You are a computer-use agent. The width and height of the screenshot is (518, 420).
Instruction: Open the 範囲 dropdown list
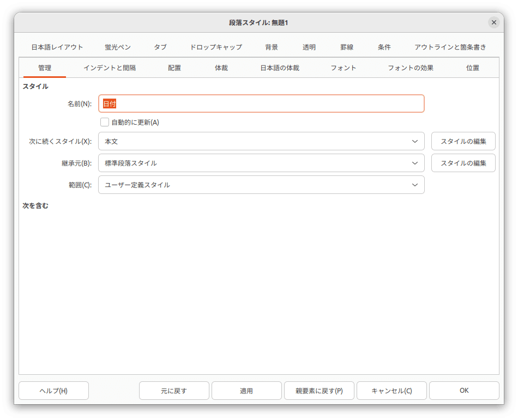click(261, 185)
